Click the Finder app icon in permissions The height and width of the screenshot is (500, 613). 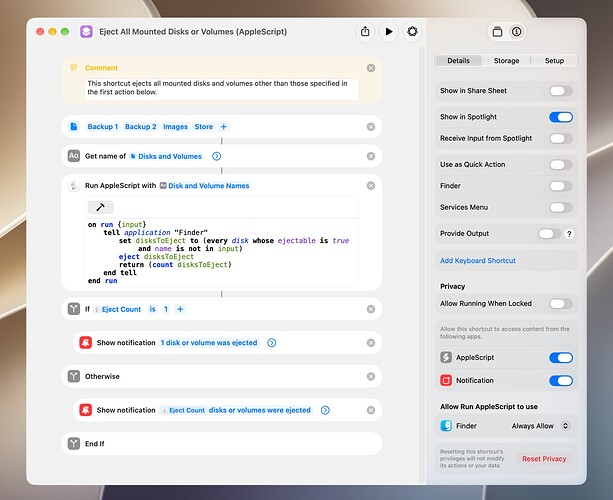pyautogui.click(x=446, y=426)
